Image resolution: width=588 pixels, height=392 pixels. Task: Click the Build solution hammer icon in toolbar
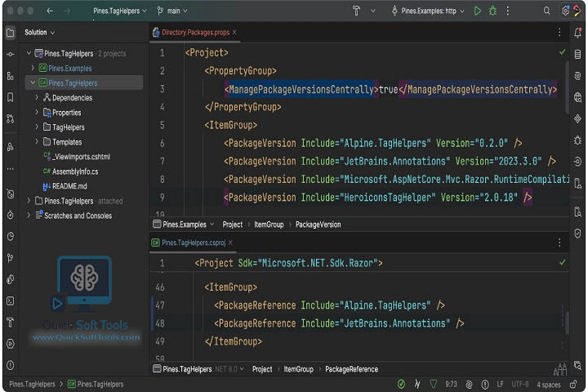point(356,11)
